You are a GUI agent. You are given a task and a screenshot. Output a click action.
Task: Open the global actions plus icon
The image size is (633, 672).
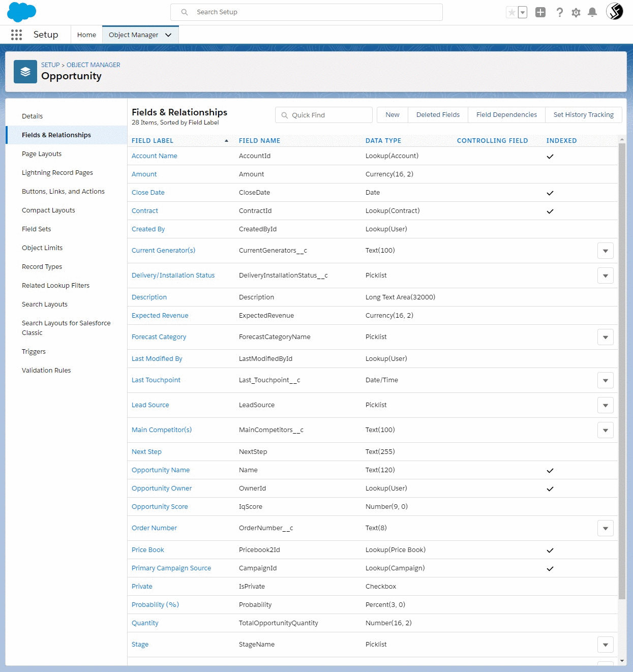pos(540,12)
